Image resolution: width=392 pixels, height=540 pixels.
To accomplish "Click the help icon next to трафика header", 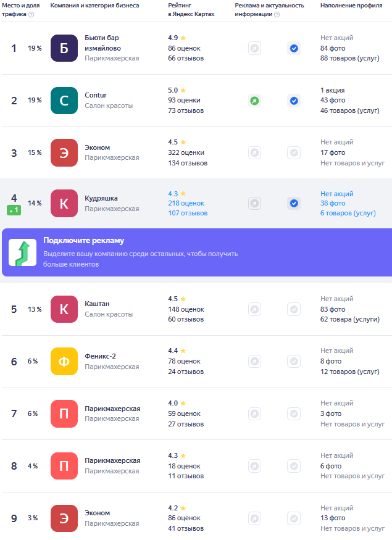I will point(31,14).
